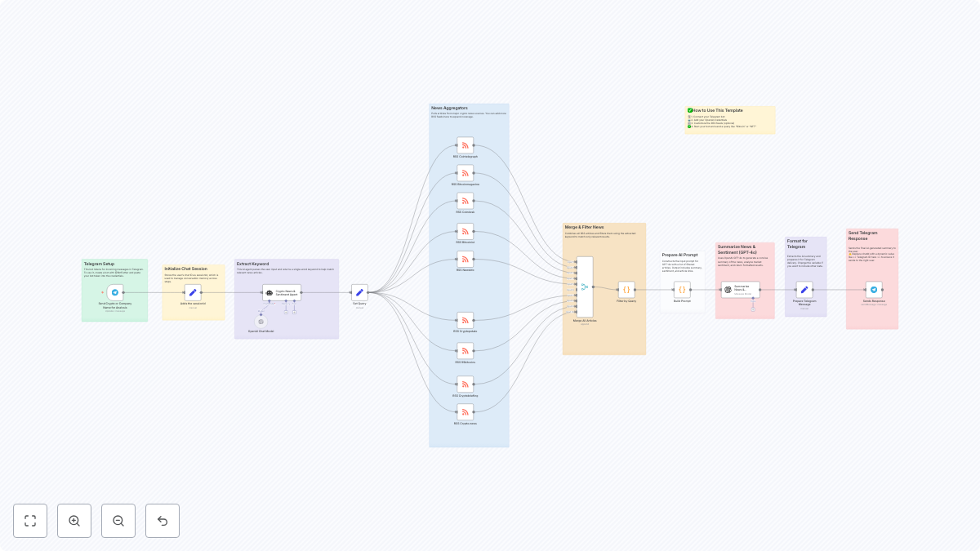Open the RSS Cryptobriefing node
Image resolution: width=980 pixels, height=551 pixels.
pos(465,383)
